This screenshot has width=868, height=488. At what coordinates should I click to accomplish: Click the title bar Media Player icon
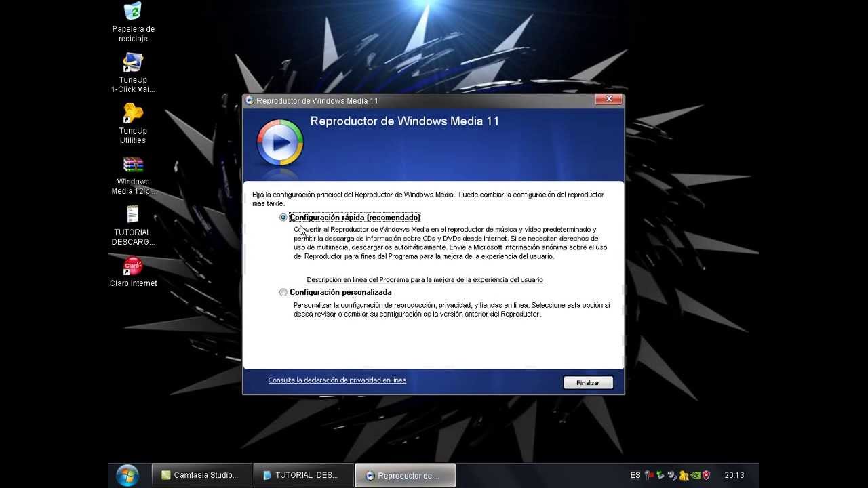coord(250,100)
